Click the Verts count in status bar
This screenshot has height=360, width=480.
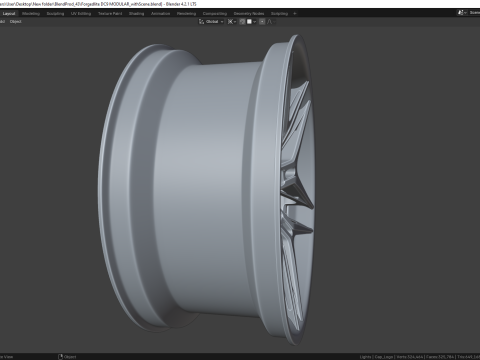410,357
